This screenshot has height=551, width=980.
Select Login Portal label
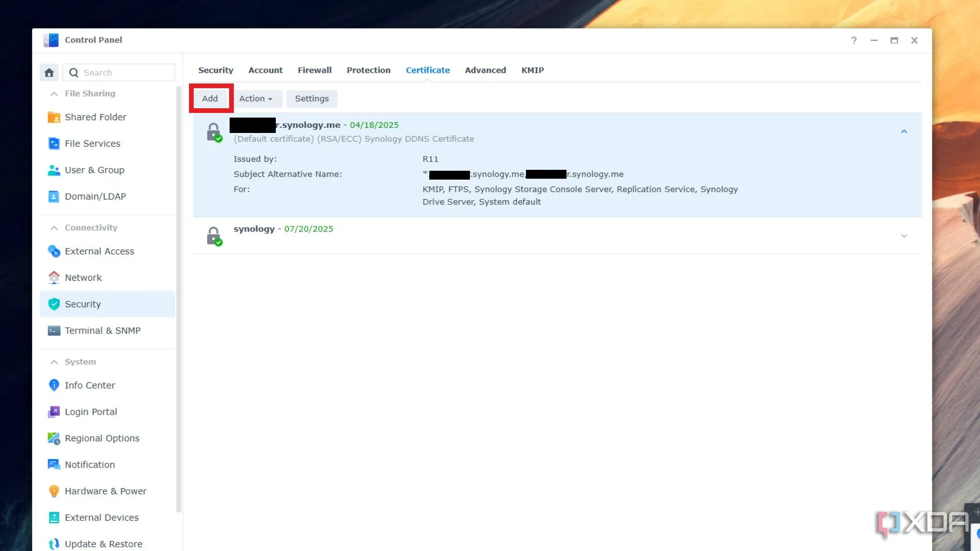91,412
